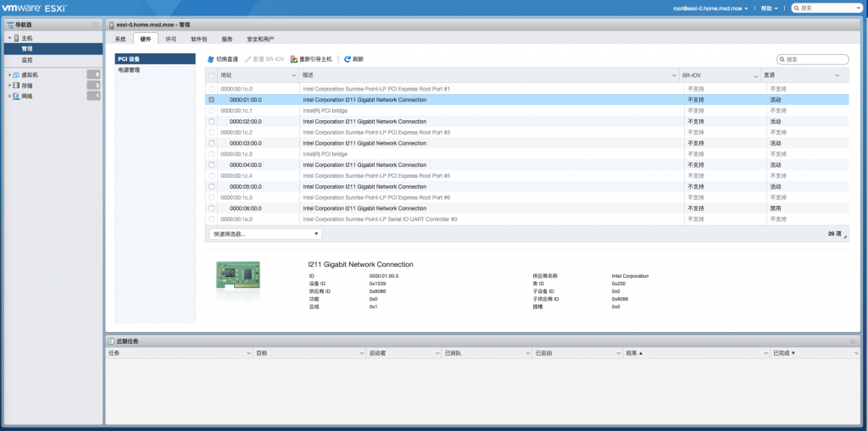Click the VMware ESXi logo
The image size is (868, 431).
tap(36, 8)
